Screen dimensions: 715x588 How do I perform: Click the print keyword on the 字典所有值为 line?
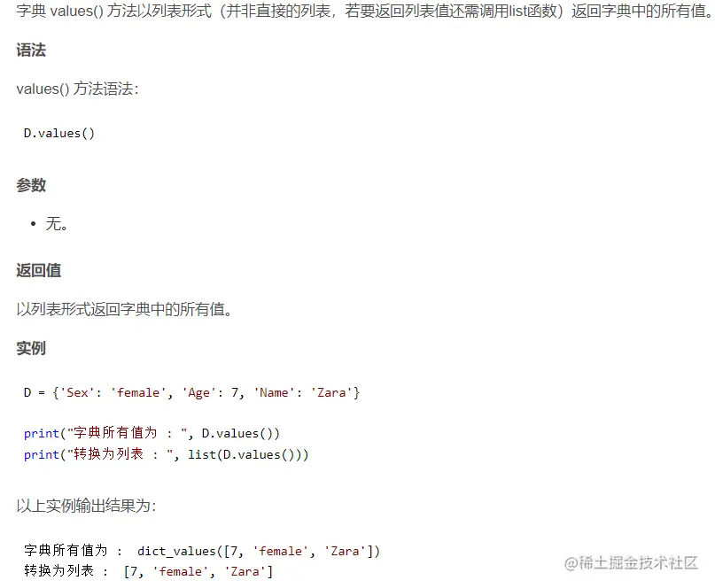point(41,433)
